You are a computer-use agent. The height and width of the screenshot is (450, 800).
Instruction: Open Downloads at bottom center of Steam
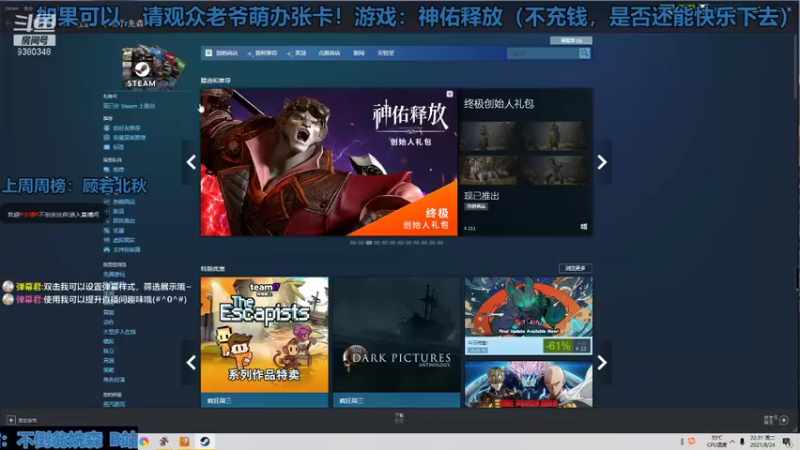pos(399,418)
